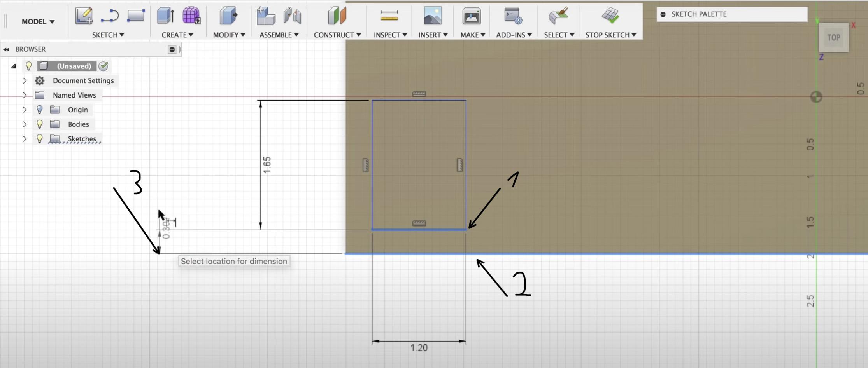Expand Origin tree node
The height and width of the screenshot is (368, 868).
coord(24,110)
